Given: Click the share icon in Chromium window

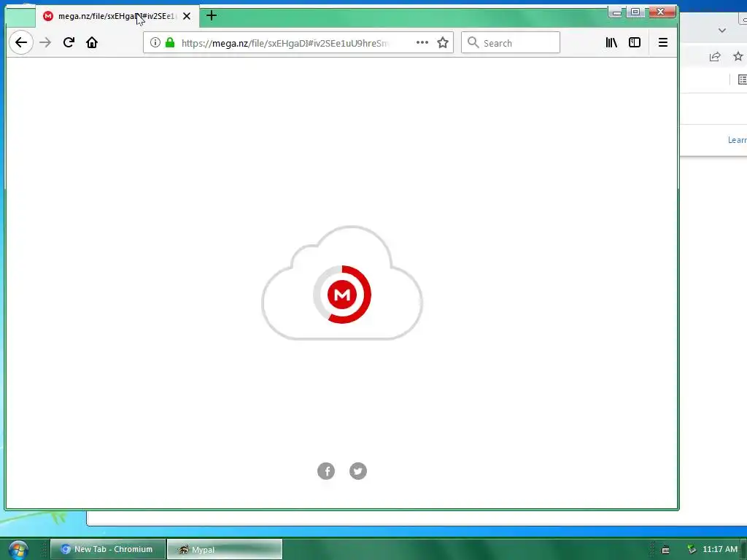Looking at the screenshot, I should (x=715, y=57).
